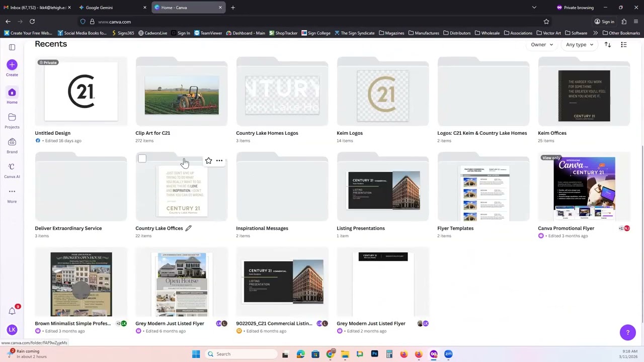
Task: Toggle the sidebar panel icon at top
Action: pos(12,47)
